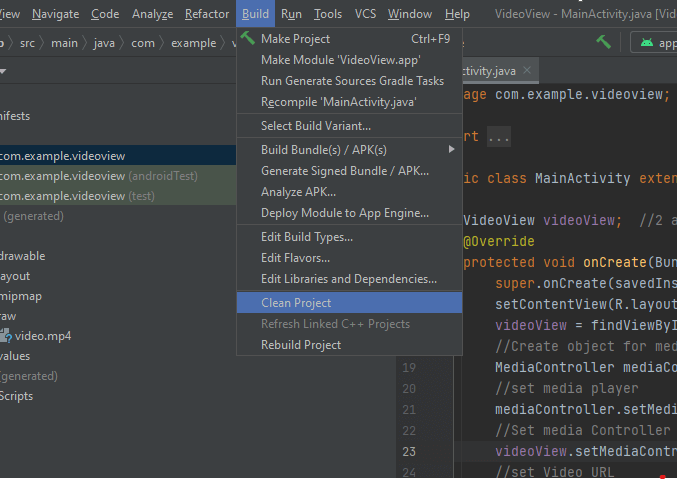677x480 pixels.
Task: Choose Rebuild Project menu entry
Action: pyautogui.click(x=301, y=345)
